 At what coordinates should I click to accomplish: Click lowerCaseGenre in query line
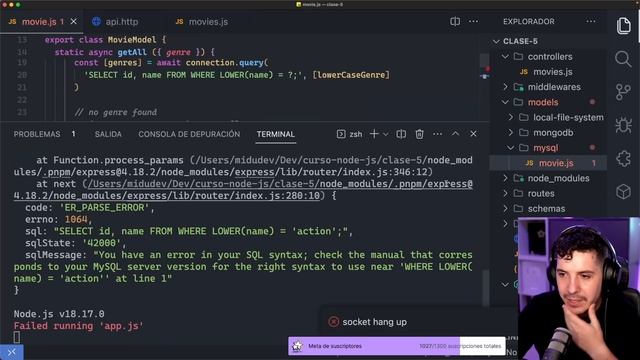click(x=351, y=75)
